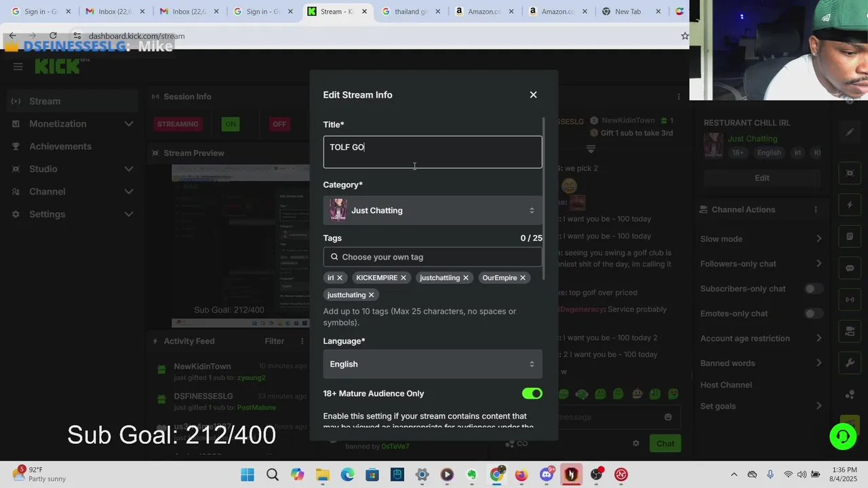Open OBS Studio from the taskbar
The height and width of the screenshot is (488, 868).
(x=596, y=475)
